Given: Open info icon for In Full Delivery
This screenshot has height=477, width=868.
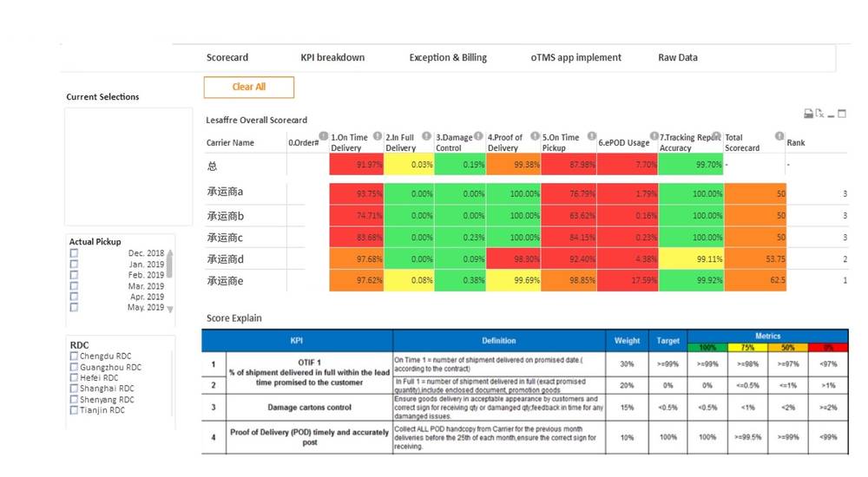Looking at the screenshot, I should pyautogui.click(x=428, y=136).
